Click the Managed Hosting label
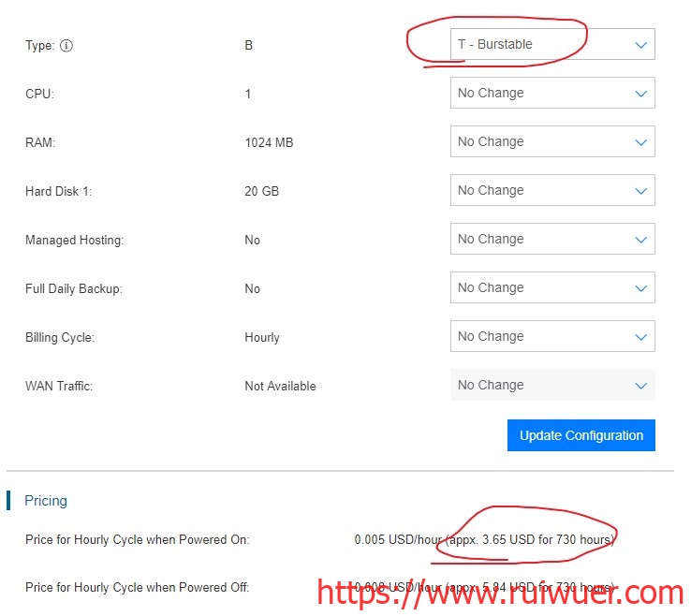Screen dimensions: 691x616 (x=74, y=240)
